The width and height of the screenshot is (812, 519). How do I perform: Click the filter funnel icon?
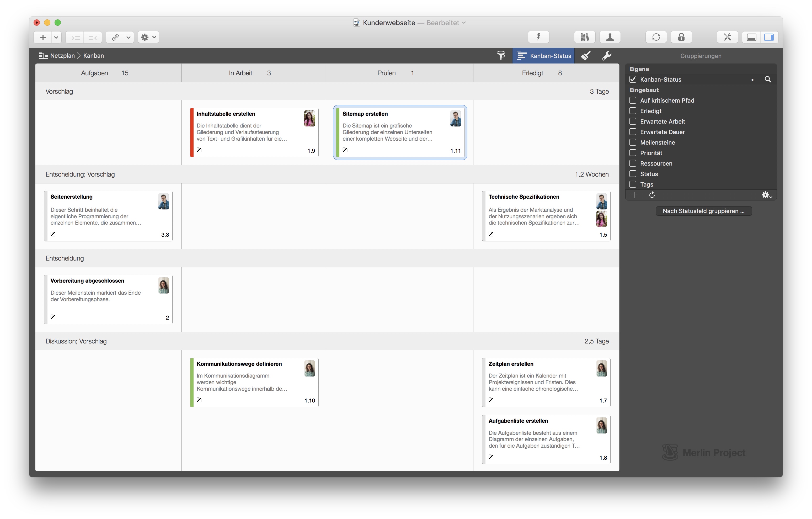coord(501,56)
